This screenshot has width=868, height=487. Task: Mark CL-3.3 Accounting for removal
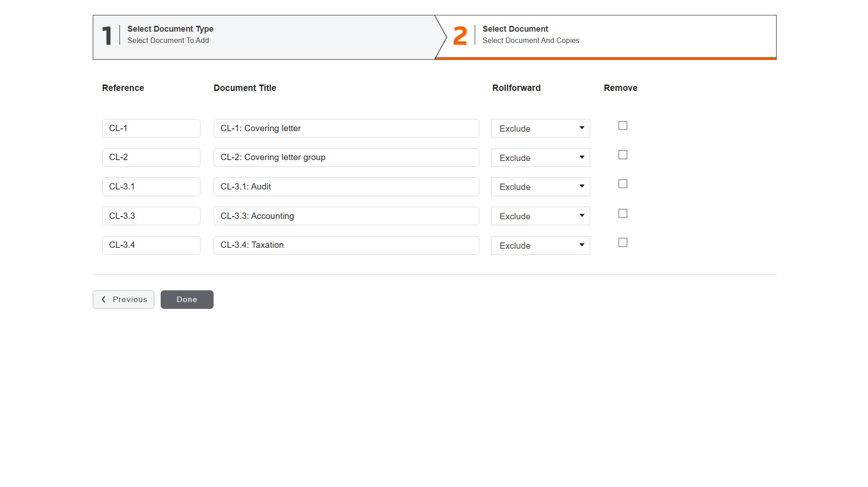click(x=623, y=213)
